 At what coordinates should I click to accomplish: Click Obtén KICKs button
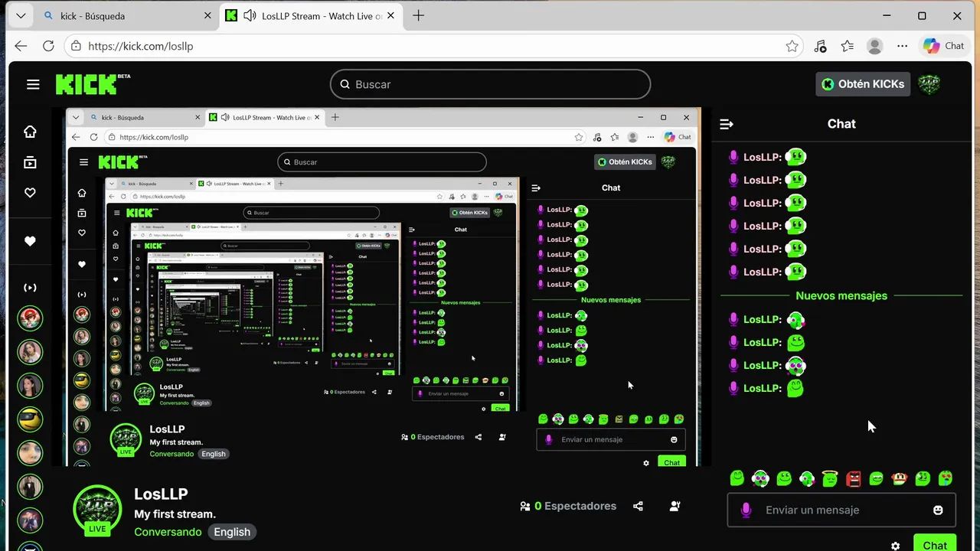(863, 84)
